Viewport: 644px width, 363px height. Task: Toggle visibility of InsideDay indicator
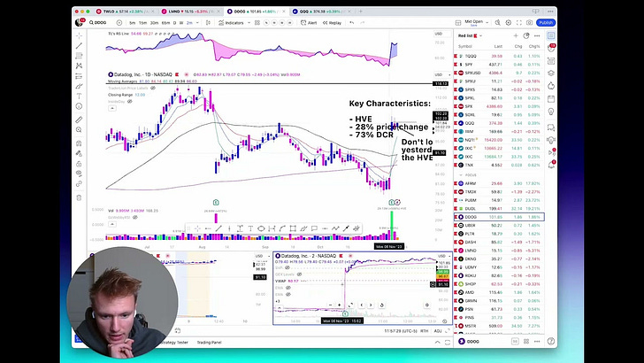(x=130, y=101)
